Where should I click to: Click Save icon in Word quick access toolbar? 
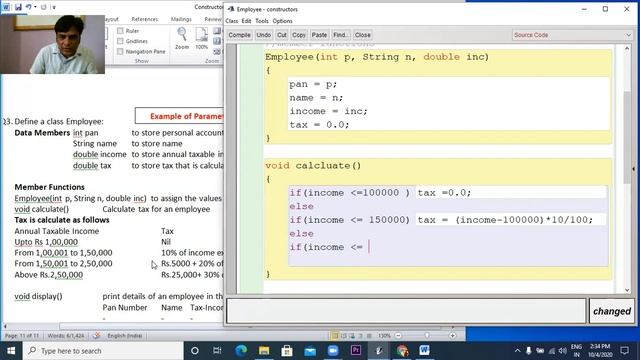pyautogui.click(x=18, y=7)
